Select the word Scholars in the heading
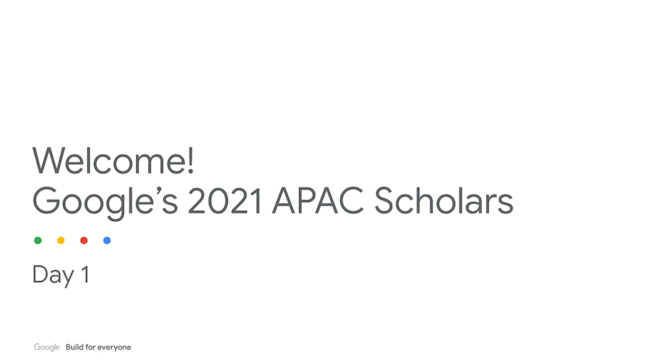The width and height of the screenshot is (650, 363). (x=444, y=200)
